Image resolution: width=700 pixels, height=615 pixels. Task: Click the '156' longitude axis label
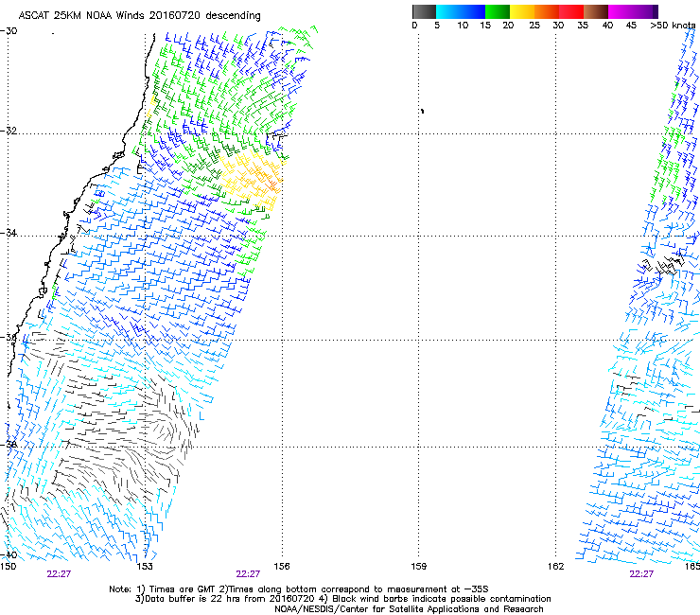[282, 567]
